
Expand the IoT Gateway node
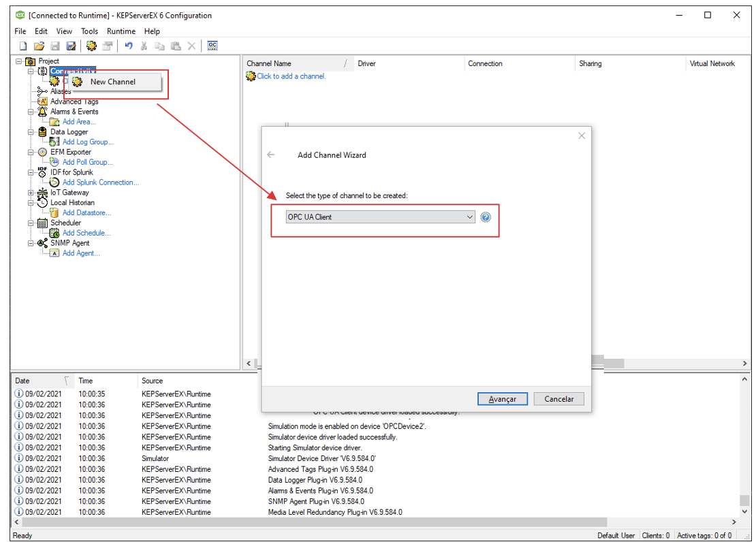pyautogui.click(x=31, y=193)
